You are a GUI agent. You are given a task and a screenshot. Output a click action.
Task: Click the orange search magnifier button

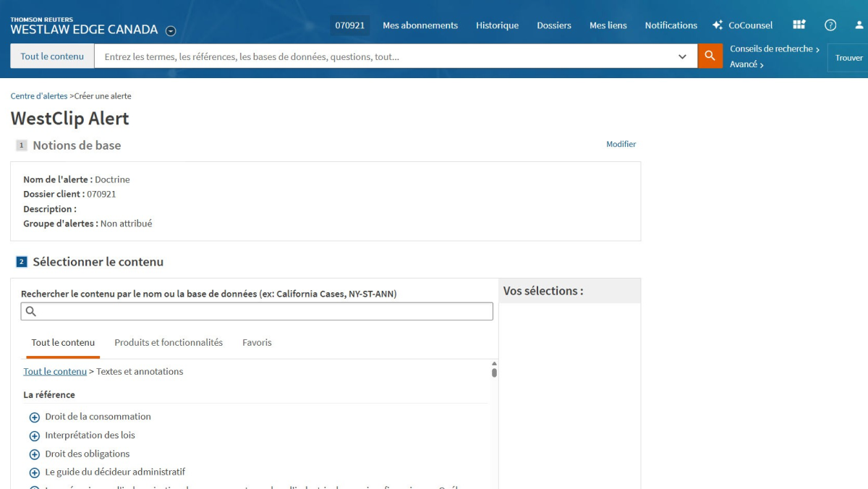[x=710, y=56]
